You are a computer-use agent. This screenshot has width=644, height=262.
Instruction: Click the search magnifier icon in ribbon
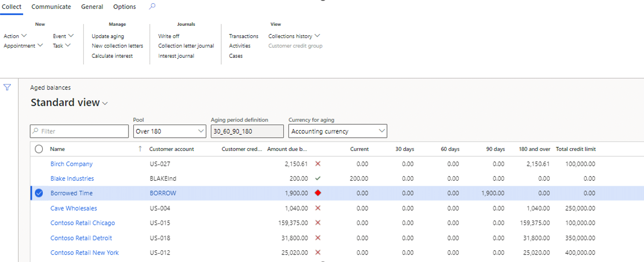pyautogui.click(x=152, y=7)
